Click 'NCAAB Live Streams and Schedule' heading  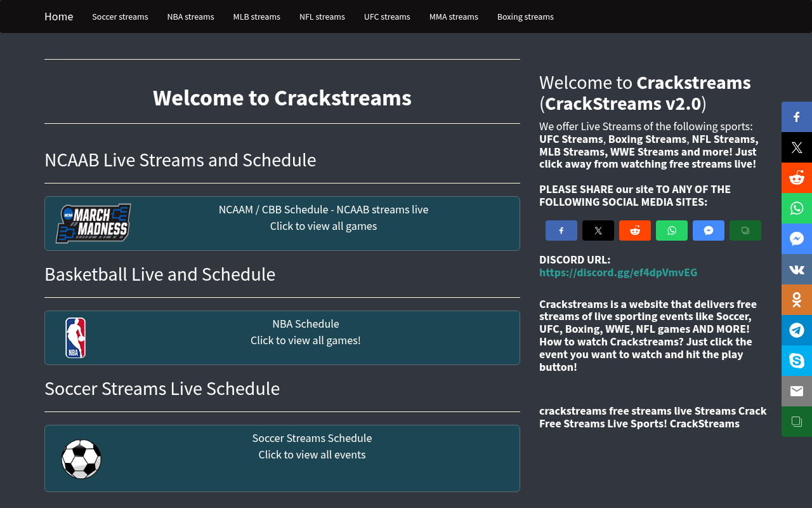click(180, 160)
